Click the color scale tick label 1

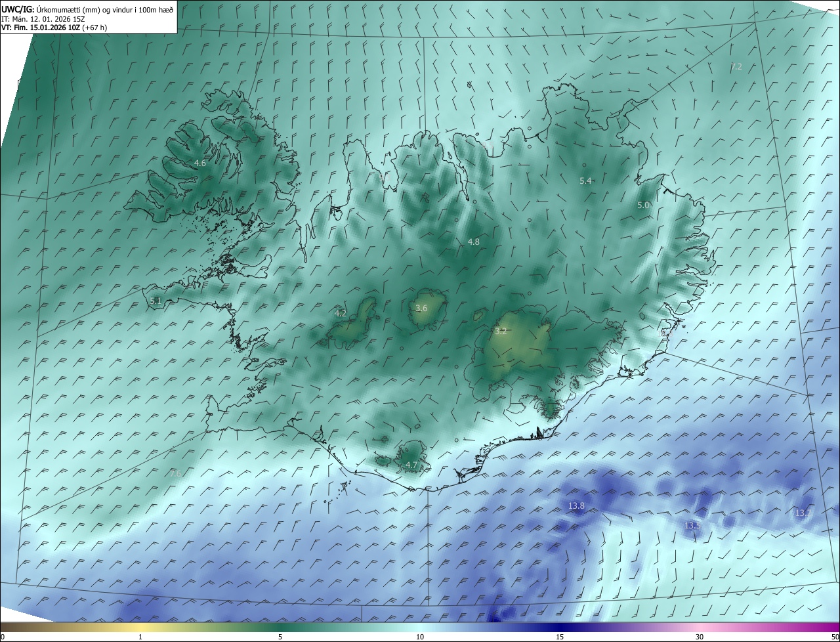coord(140,637)
